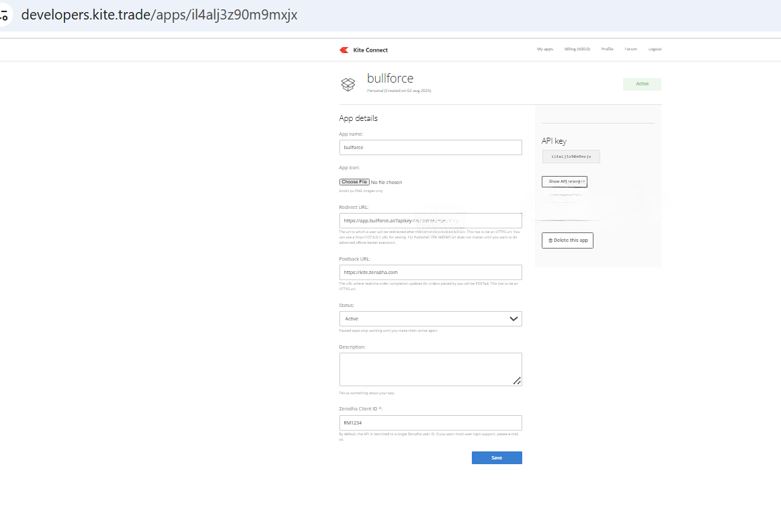Click the "App icon:" label

pyautogui.click(x=349, y=168)
